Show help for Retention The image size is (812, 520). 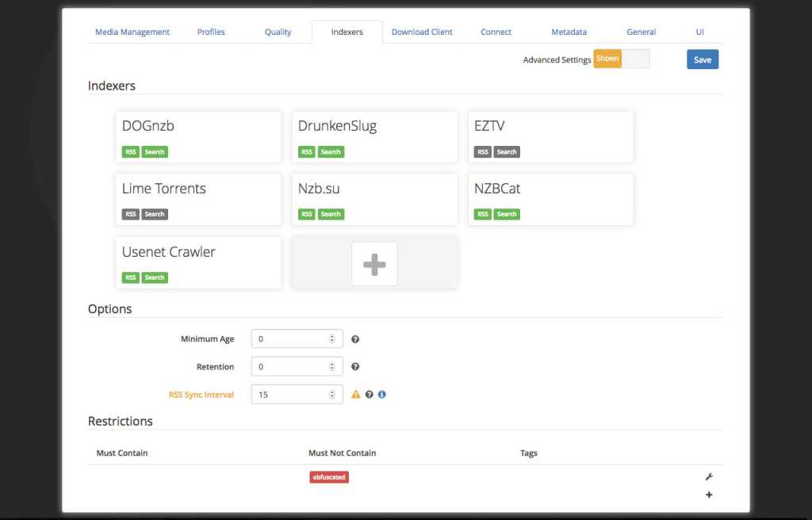[x=355, y=367]
